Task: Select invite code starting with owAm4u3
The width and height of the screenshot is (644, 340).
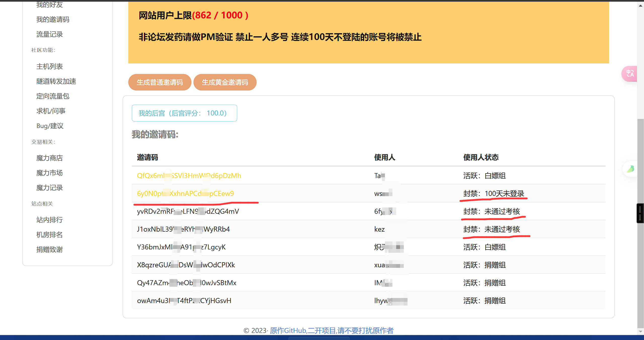Action: click(x=184, y=301)
